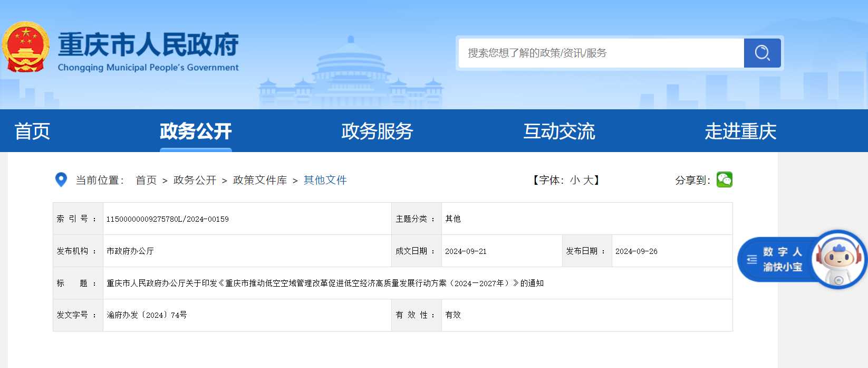Click the 当前位置 label
868x368 pixels.
(x=100, y=180)
